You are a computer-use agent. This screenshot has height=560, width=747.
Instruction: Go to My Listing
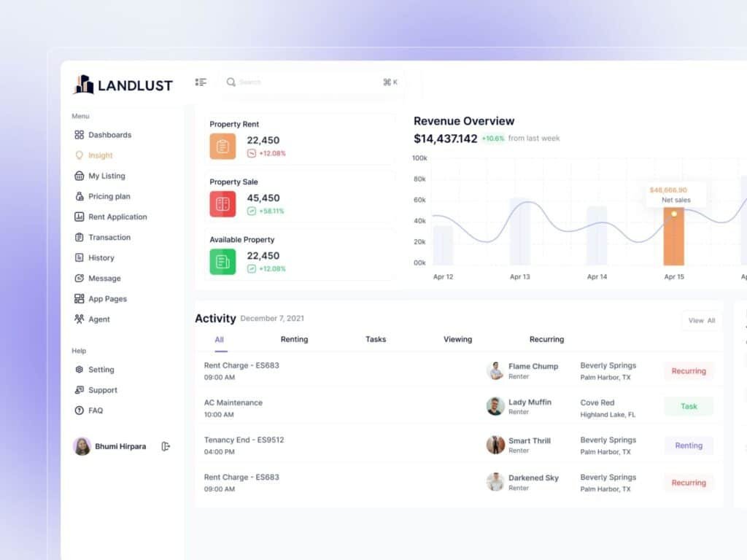pos(100,176)
